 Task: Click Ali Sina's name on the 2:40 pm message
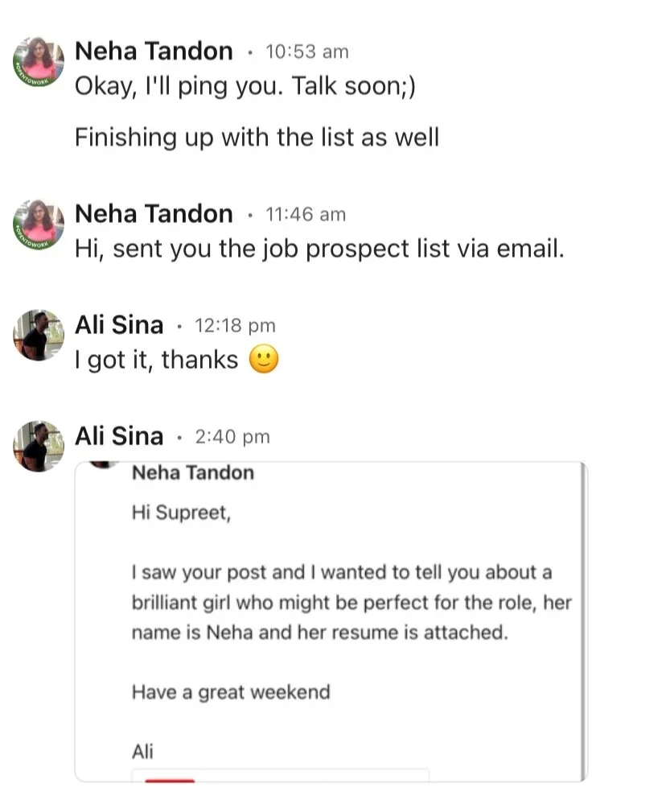[x=118, y=436]
